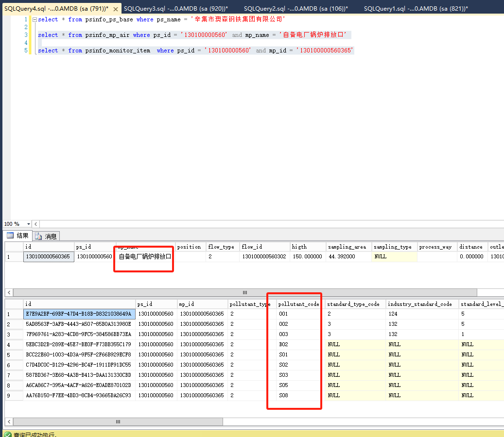Close the SQLQuery4.sql tab

click(x=115, y=9)
